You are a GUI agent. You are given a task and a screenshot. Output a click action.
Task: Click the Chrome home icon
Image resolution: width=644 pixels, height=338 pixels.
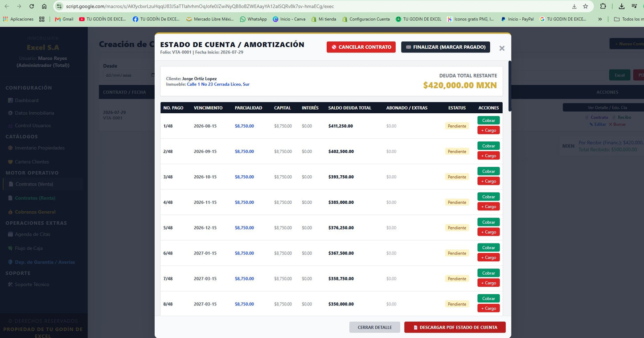tap(44, 6)
